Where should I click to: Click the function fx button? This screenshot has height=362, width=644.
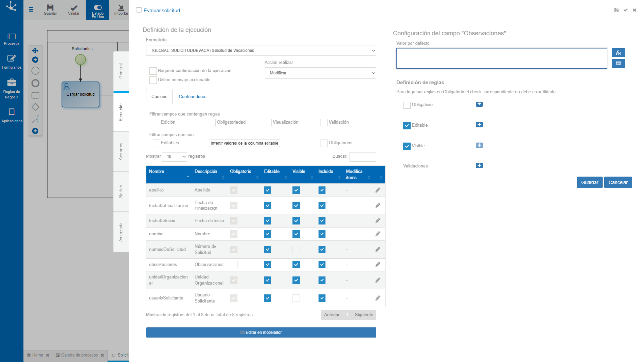coord(618,52)
